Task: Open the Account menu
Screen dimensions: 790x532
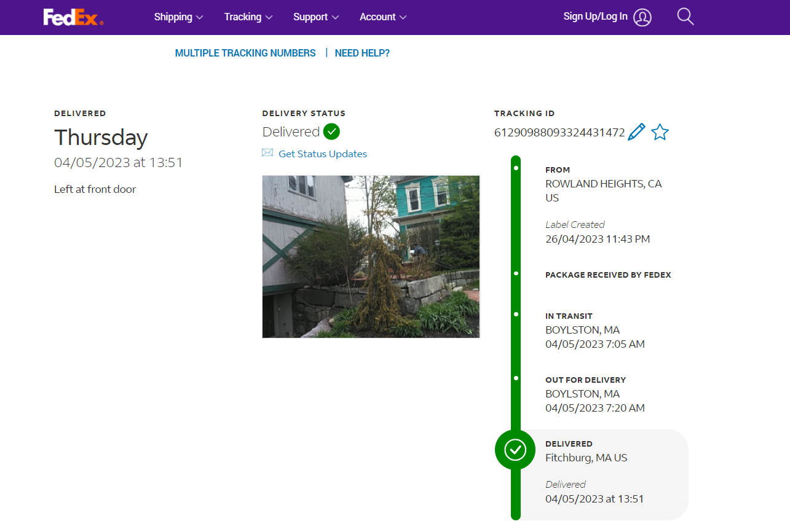Action: [383, 17]
